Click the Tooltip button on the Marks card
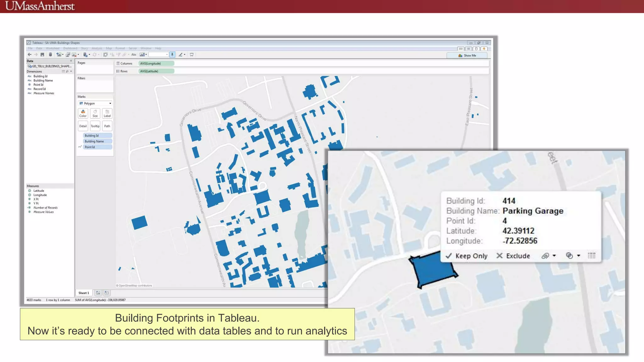644x362 pixels. [95, 126]
